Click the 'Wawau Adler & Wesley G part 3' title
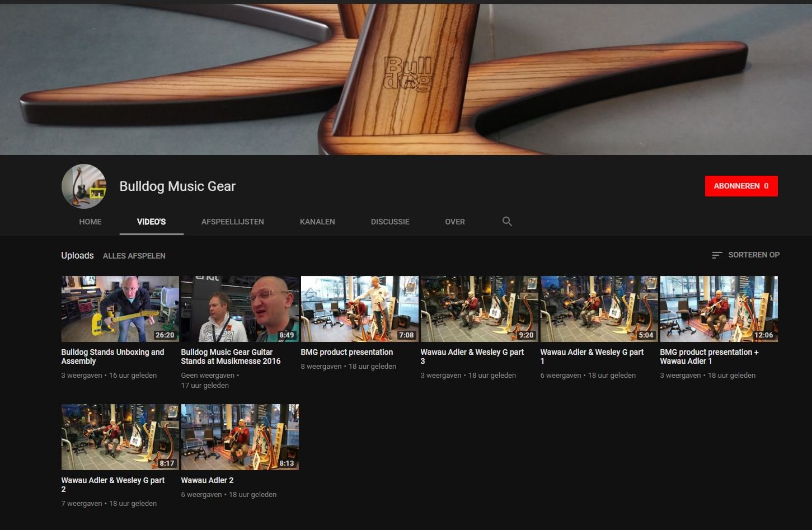The width and height of the screenshot is (812, 530). pos(472,357)
